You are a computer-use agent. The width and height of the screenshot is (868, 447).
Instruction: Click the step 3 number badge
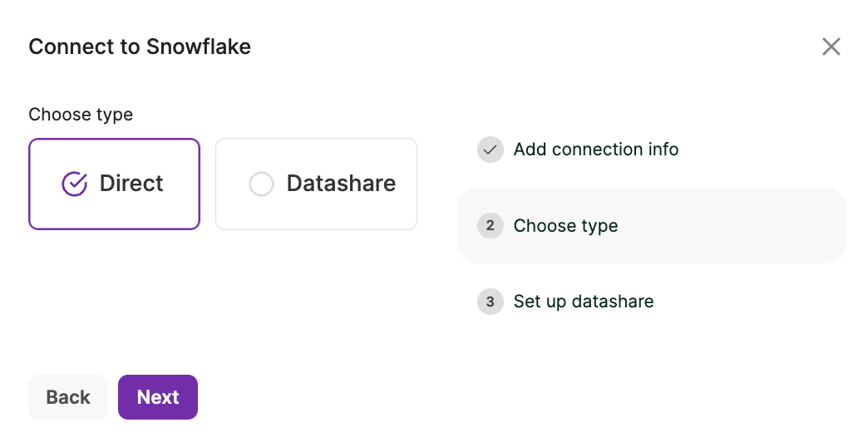(491, 302)
